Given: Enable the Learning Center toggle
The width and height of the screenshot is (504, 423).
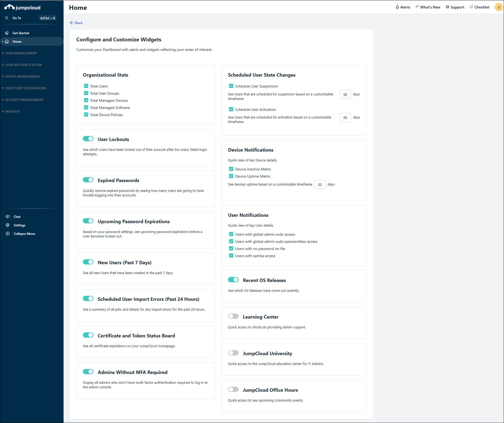Looking at the screenshot, I should pos(233,316).
